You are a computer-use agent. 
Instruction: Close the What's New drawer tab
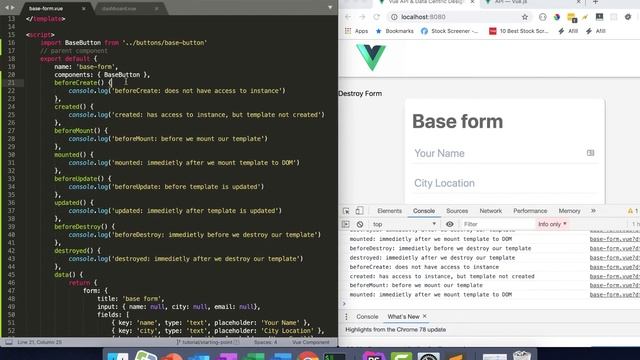424,316
